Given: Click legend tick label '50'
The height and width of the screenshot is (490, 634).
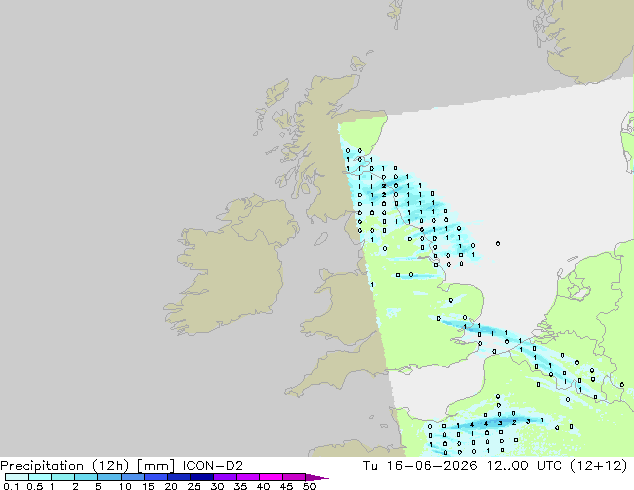Looking at the screenshot, I should [x=309, y=486].
